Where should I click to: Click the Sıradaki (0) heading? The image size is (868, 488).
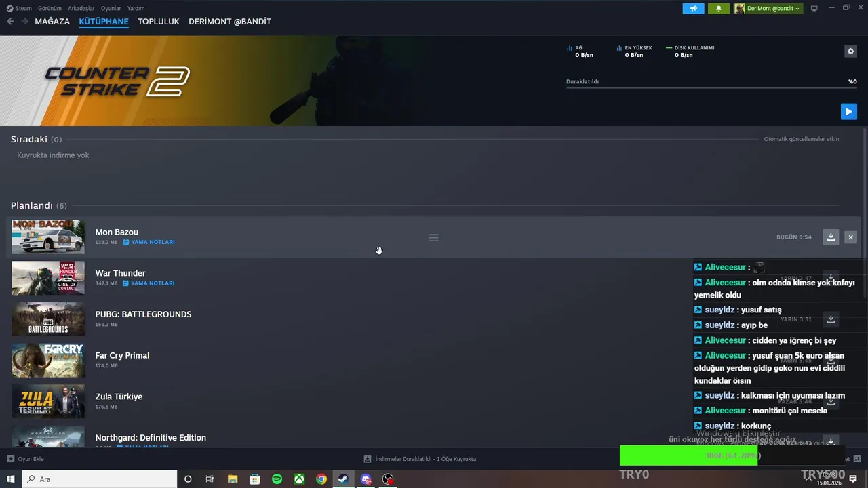pos(36,139)
